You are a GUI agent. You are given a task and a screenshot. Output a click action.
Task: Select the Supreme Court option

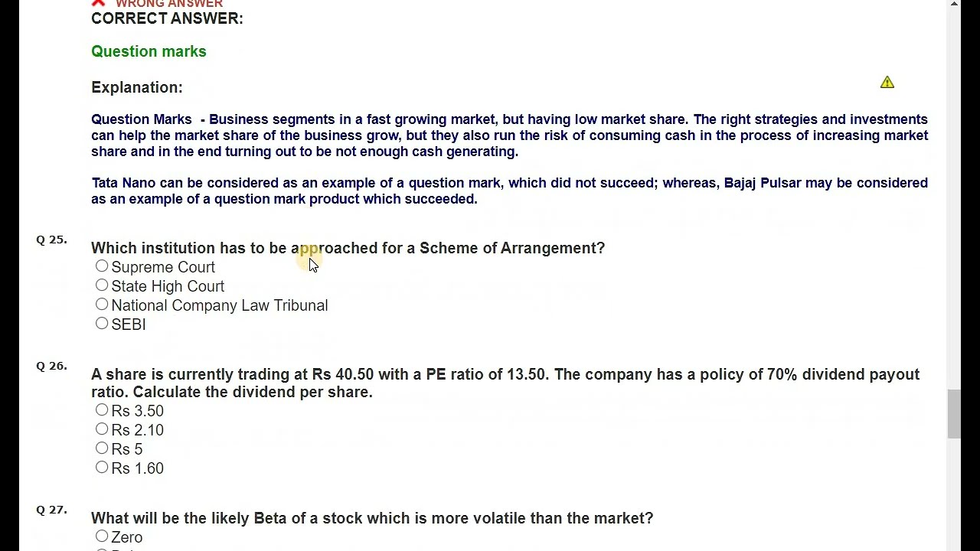[102, 266]
